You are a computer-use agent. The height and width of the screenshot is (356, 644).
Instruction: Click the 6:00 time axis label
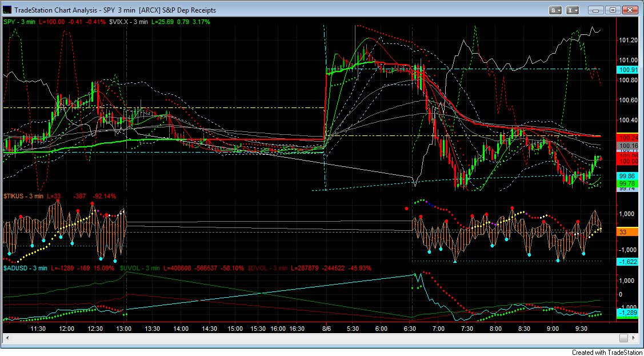pyautogui.click(x=382, y=329)
